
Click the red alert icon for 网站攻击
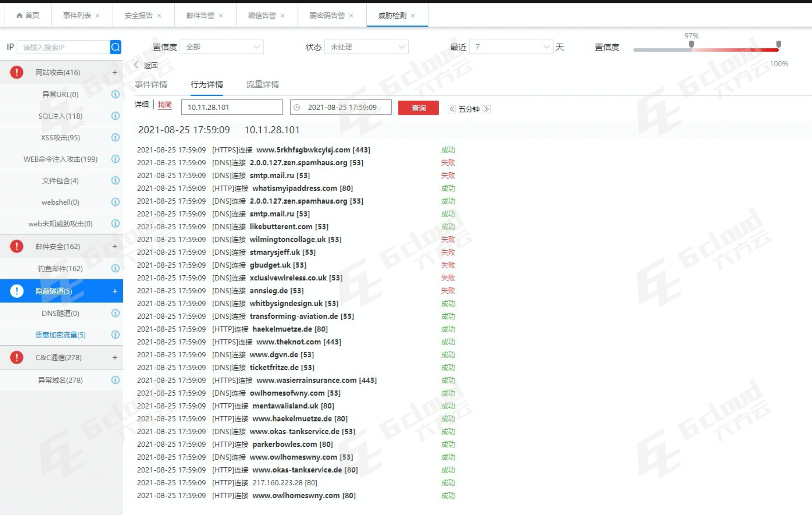16,72
